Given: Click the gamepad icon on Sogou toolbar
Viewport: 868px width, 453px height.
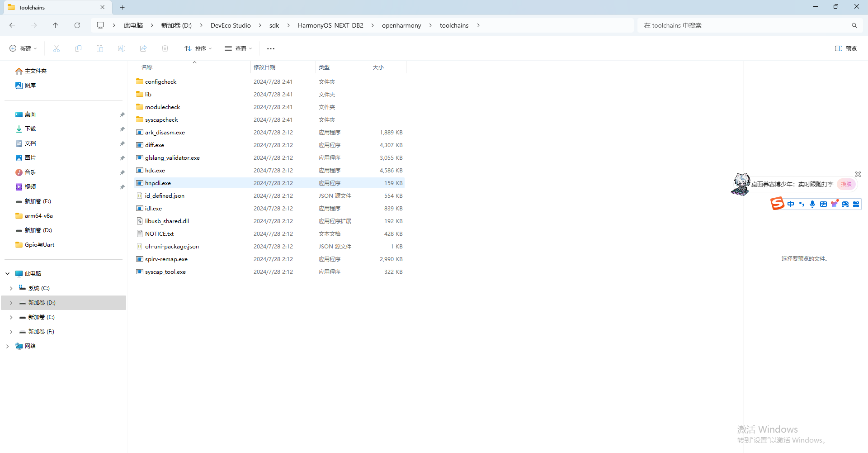Looking at the screenshot, I should (x=845, y=204).
